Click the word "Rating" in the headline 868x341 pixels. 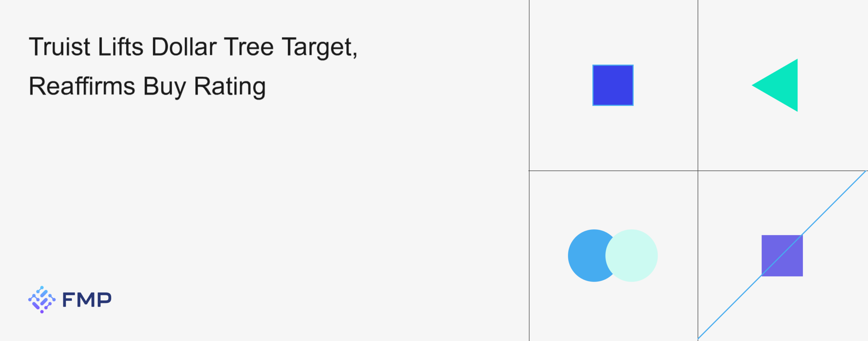[230, 87]
